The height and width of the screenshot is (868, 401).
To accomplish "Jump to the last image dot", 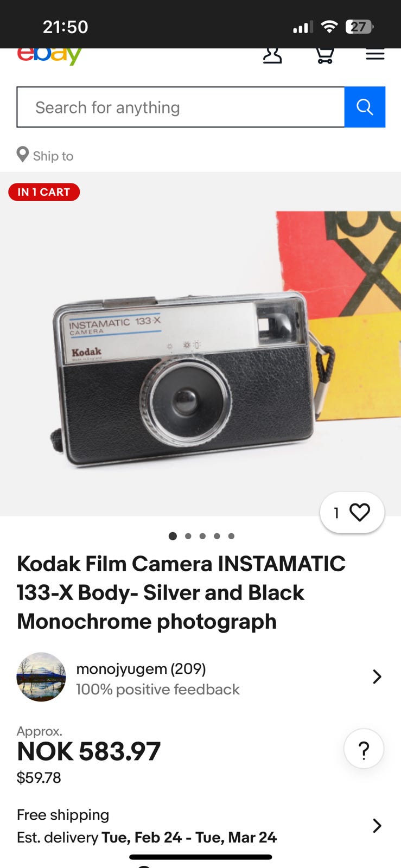I will (x=231, y=536).
